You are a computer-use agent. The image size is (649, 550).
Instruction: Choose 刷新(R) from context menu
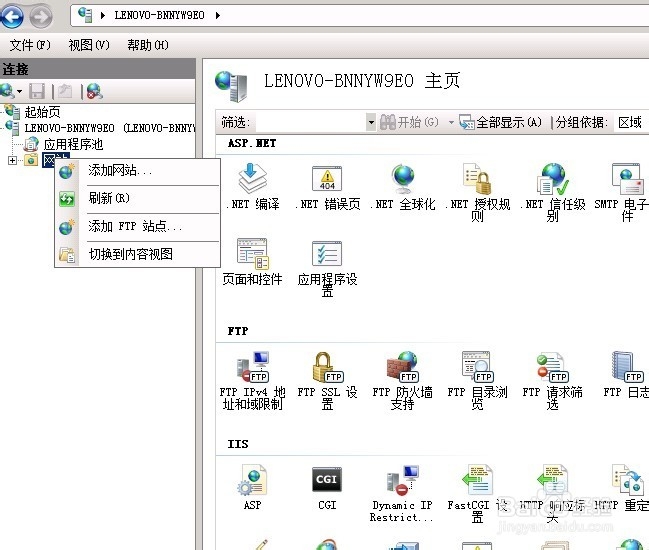tap(137, 198)
